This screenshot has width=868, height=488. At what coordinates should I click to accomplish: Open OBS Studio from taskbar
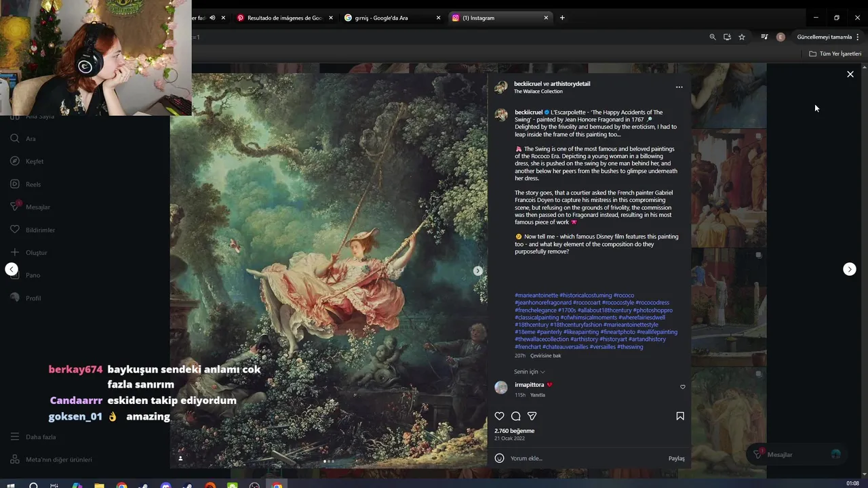click(x=254, y=484)
